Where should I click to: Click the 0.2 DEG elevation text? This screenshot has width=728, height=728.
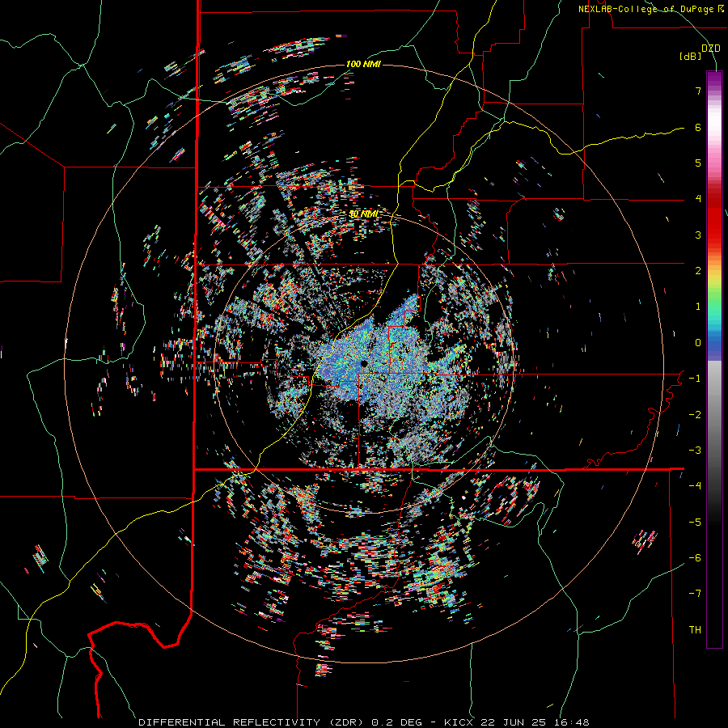click(396, 722)
